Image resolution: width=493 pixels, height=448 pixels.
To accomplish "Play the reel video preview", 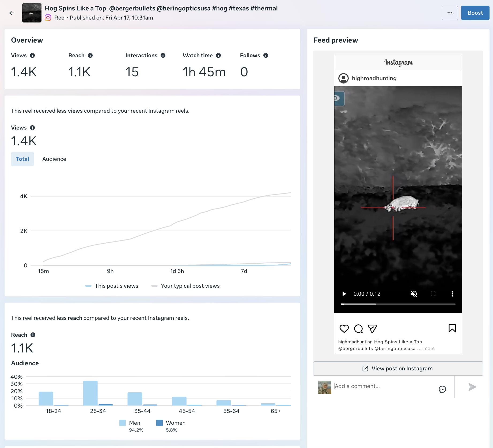I will [344, 294].
